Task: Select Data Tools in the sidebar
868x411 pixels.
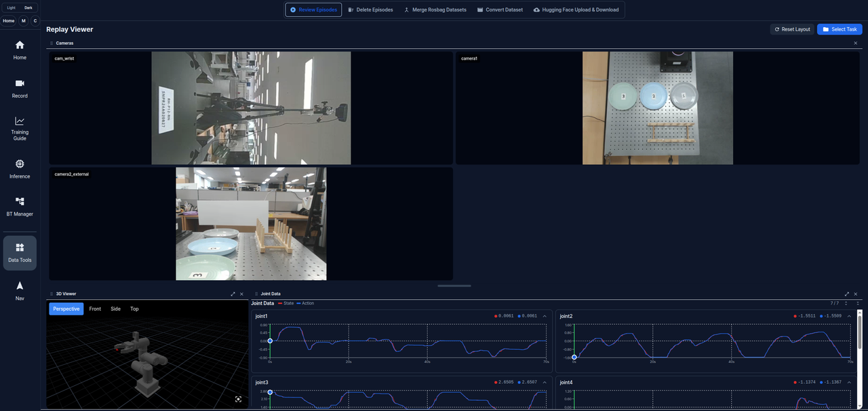Action: coord(20,253)
